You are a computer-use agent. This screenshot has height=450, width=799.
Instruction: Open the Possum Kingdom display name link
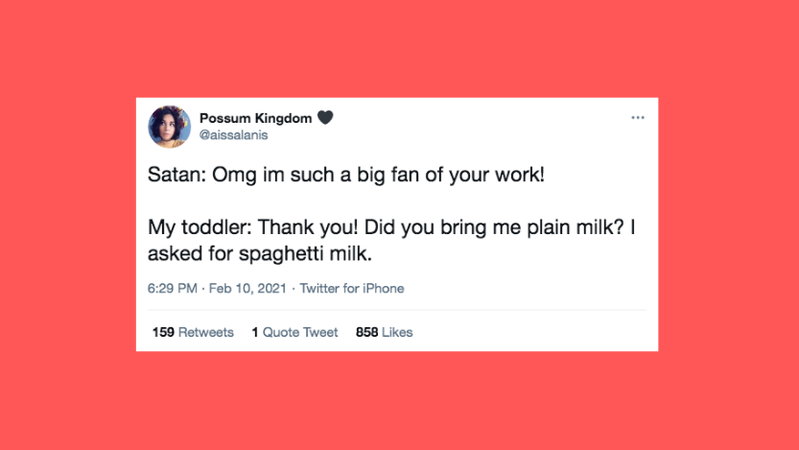[x=256, y=117]
